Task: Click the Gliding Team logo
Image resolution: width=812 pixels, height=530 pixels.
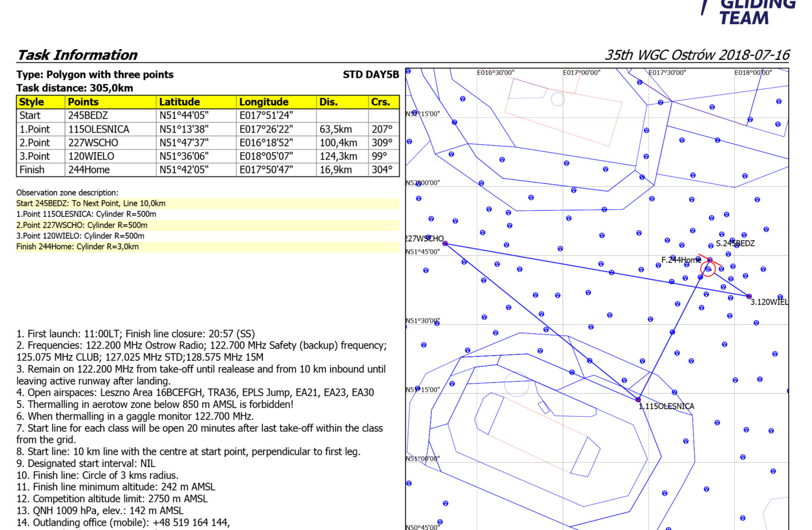Action: click(750, 12)
